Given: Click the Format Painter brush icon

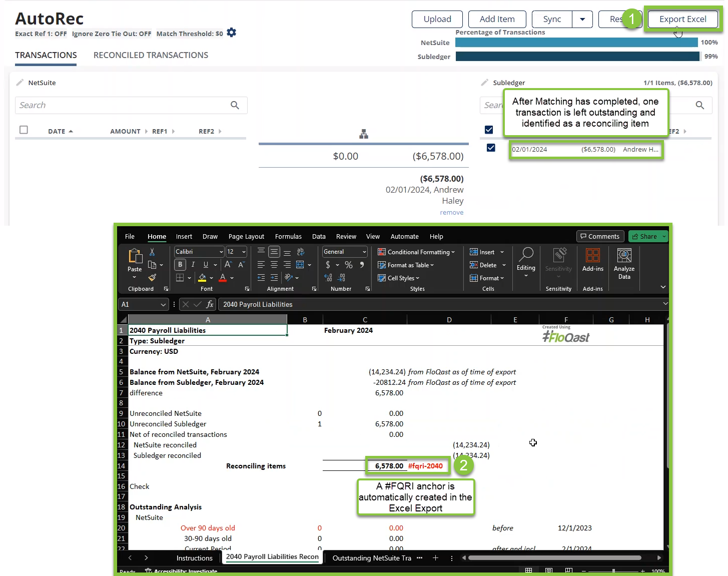Looking at the screenshot, I should [152, 277].
